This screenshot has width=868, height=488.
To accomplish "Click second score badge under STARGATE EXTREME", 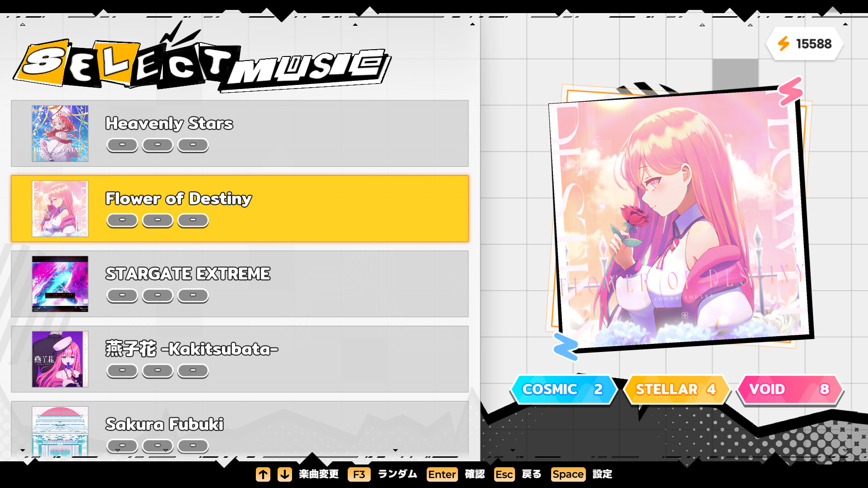I will (158, 296).
